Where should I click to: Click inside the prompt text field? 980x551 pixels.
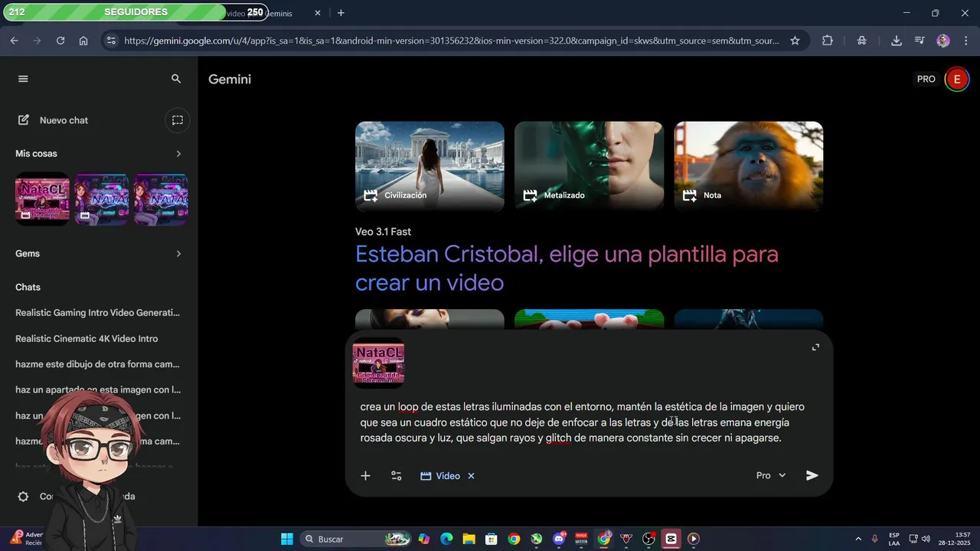coord(582,422)
